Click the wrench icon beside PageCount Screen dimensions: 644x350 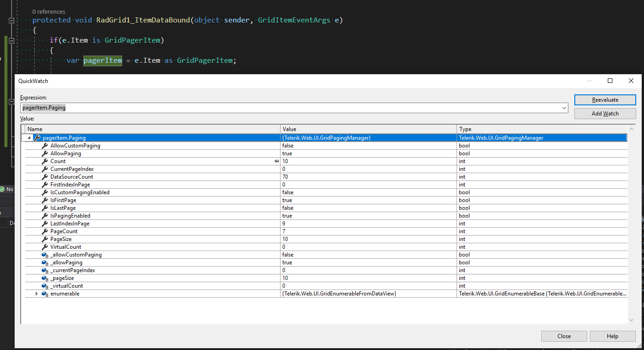click(x=45, y=231)
